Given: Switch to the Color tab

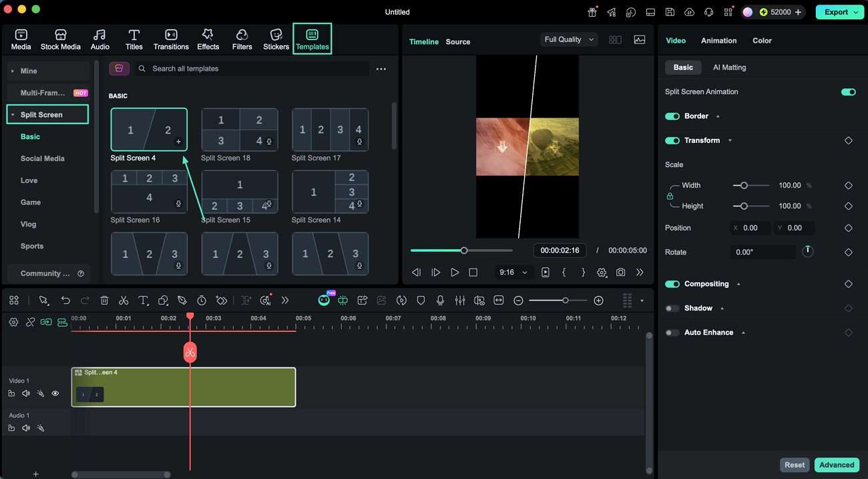Looking at the screenshot, I should click(762, 40).
